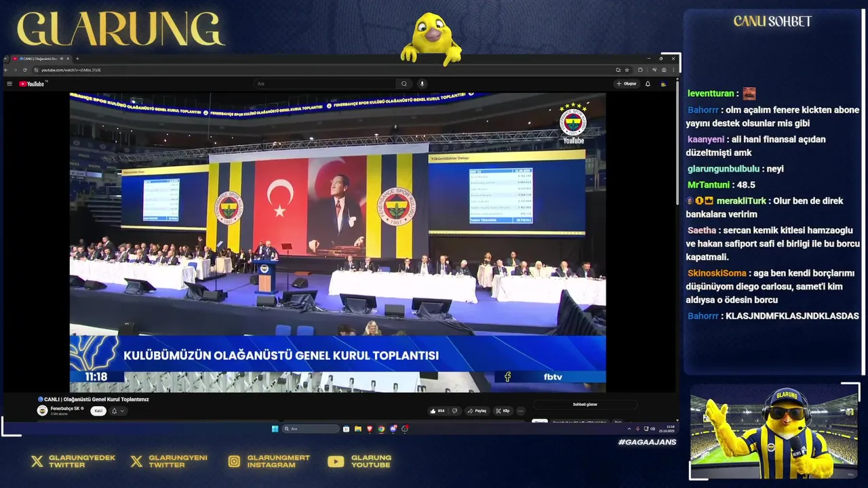
Task: Expand the channel notification bell dropdown
Action: click(118, 411)
